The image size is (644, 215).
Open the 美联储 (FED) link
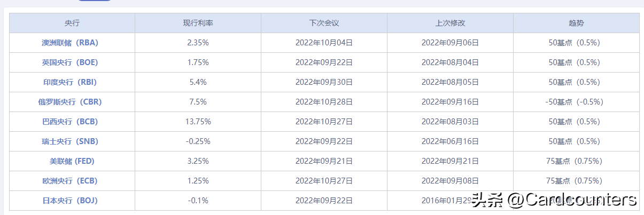tap(72, 161)
